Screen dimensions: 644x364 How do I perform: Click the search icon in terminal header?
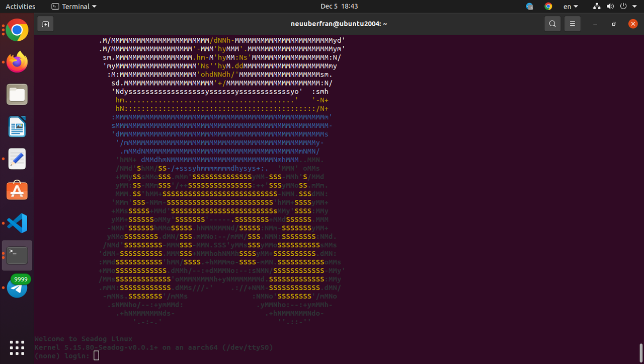552,24
